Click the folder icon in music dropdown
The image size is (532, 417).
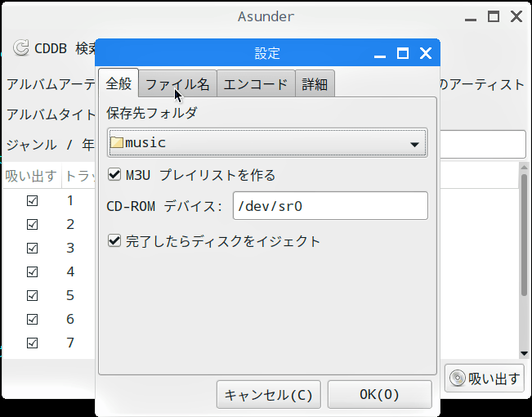click(x=117, y=142)
